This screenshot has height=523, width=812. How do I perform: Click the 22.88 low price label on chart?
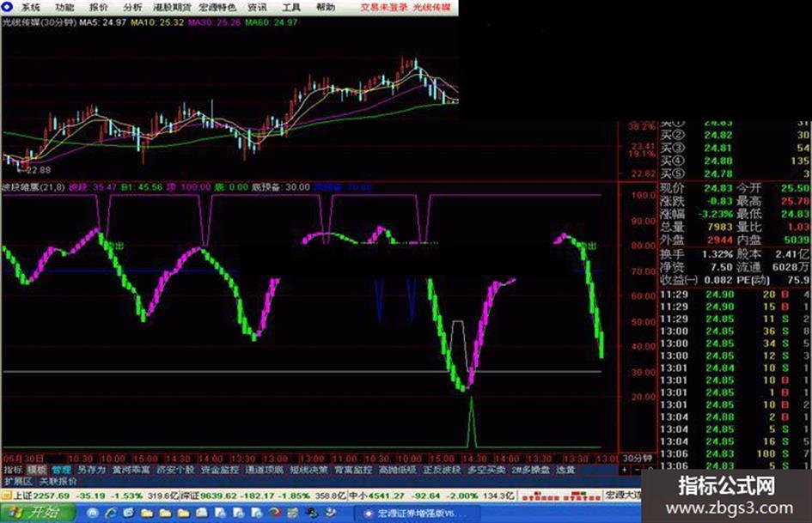[38, 170]
